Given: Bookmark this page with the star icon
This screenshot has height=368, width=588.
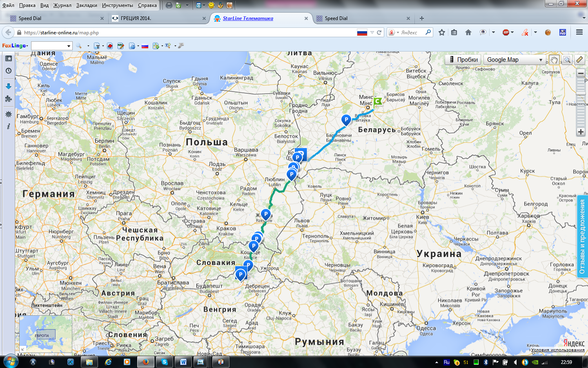Looking at the screenshot, I should 441,32.
